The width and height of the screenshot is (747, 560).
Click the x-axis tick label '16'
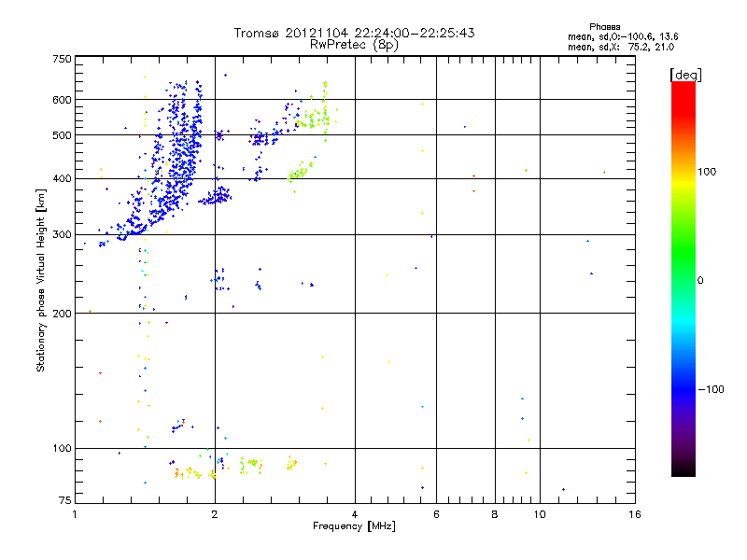click(635, 514)
